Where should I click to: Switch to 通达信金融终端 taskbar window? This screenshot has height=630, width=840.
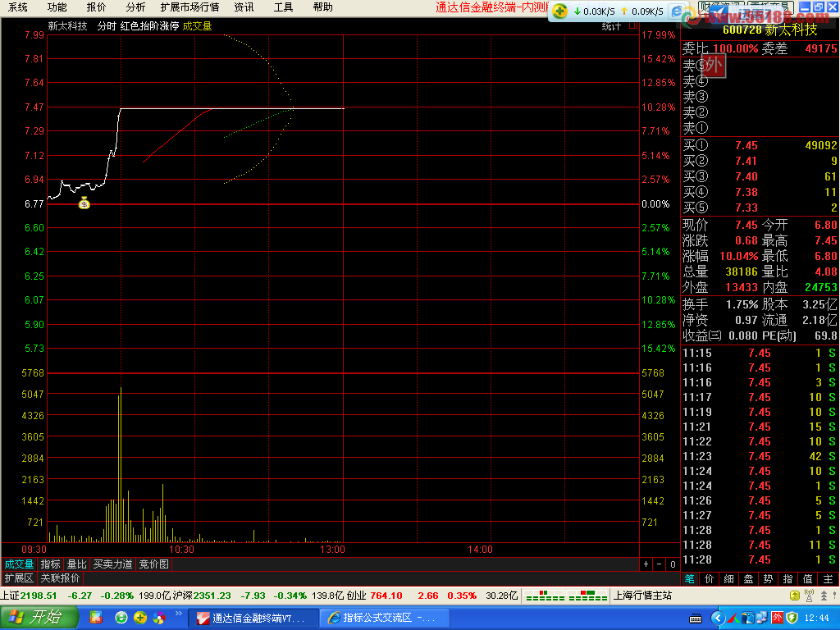(x=253, y=619)
